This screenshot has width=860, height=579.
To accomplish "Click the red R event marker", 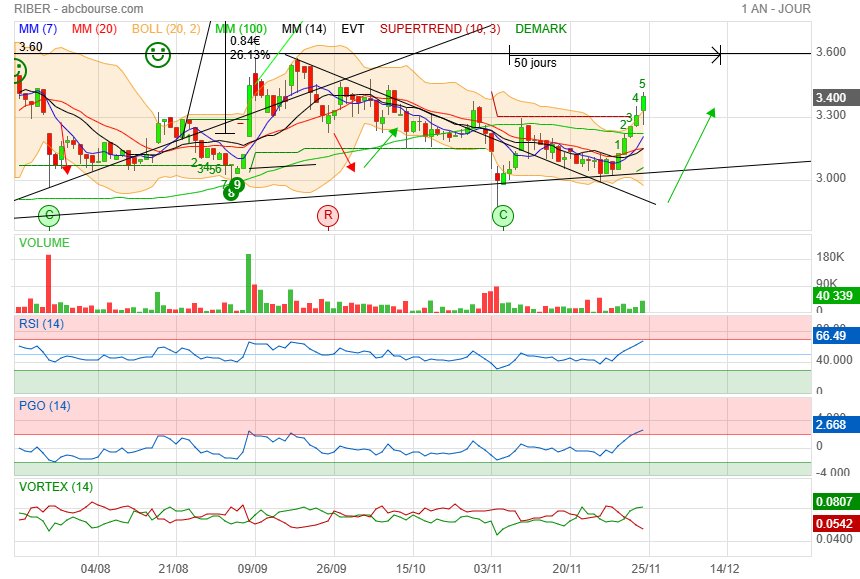I will click(328, 215).
